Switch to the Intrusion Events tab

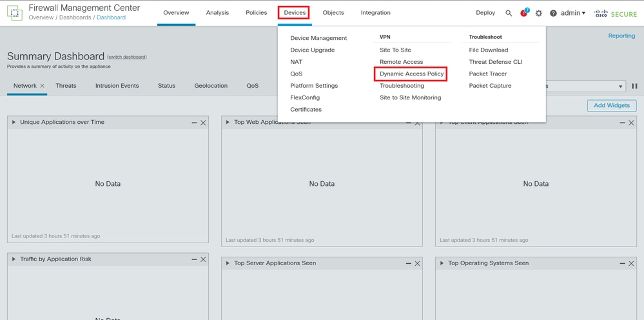tap(117, 86)
